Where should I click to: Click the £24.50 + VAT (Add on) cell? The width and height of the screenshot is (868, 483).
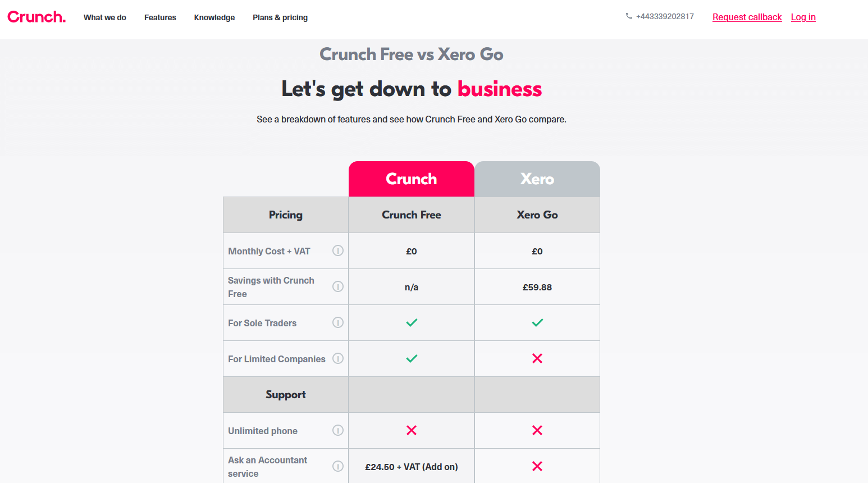point(412,467)
